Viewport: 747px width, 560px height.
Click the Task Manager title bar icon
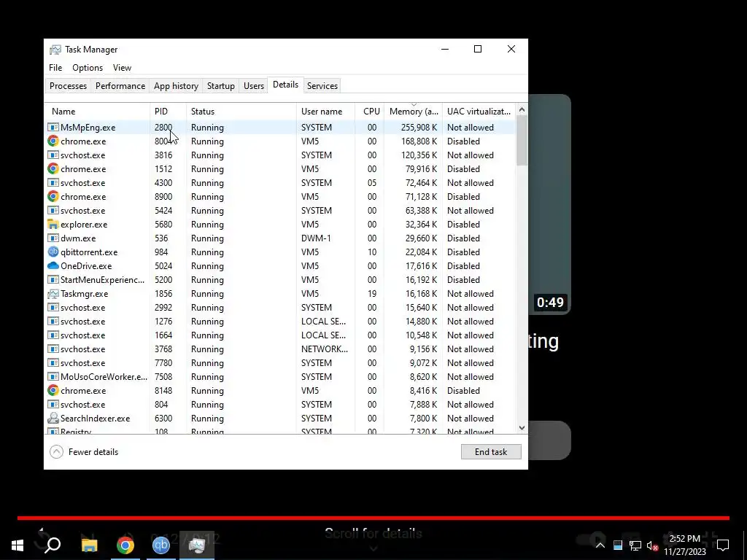(x=55, y=50)
